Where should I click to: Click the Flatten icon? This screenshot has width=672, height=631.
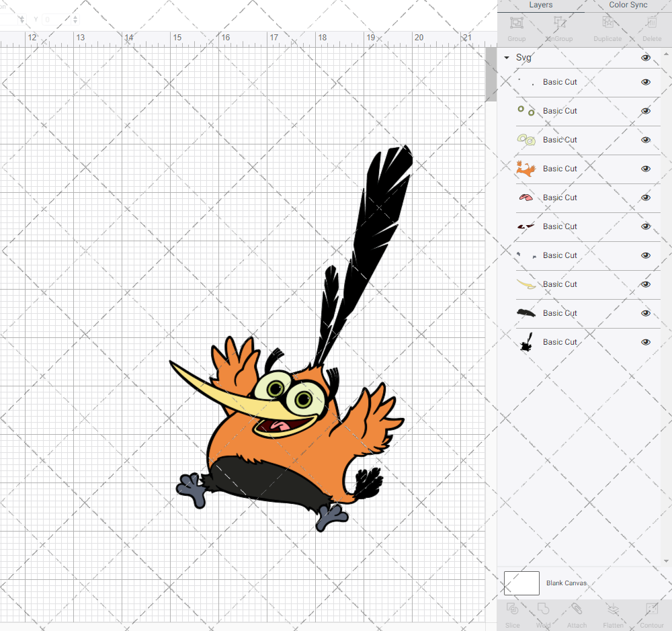tap(613, 613)
